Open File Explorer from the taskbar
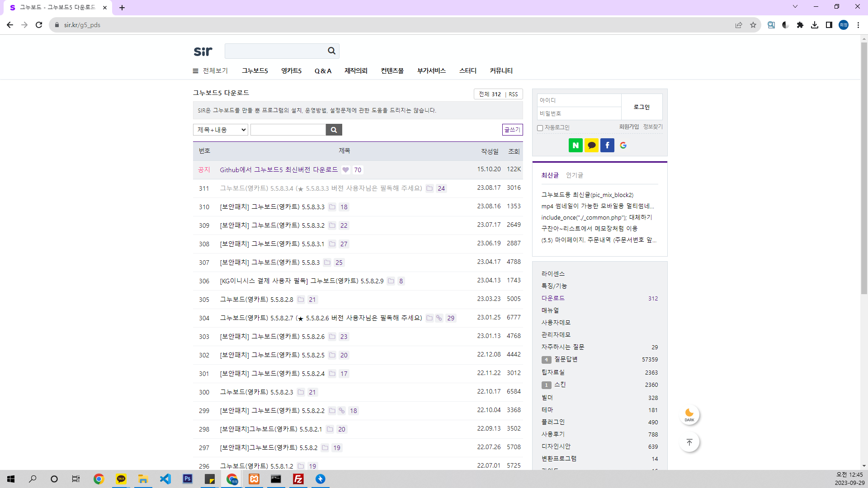868x488 pixels. [143, 479]
